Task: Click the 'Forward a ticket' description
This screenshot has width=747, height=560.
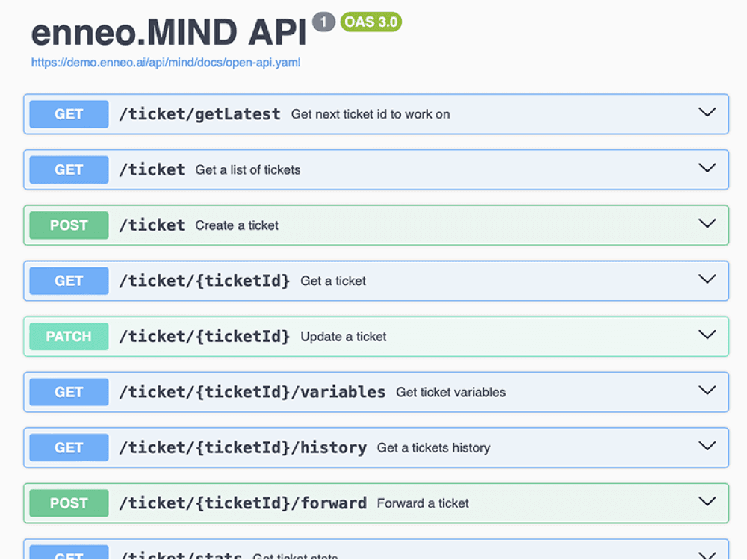Action: click(x=423, y=503)
